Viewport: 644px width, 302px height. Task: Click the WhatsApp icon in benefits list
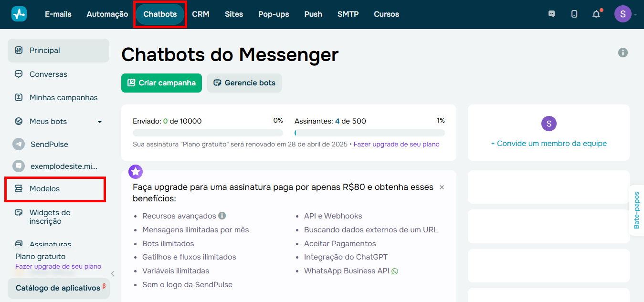(x=394, y=271)
